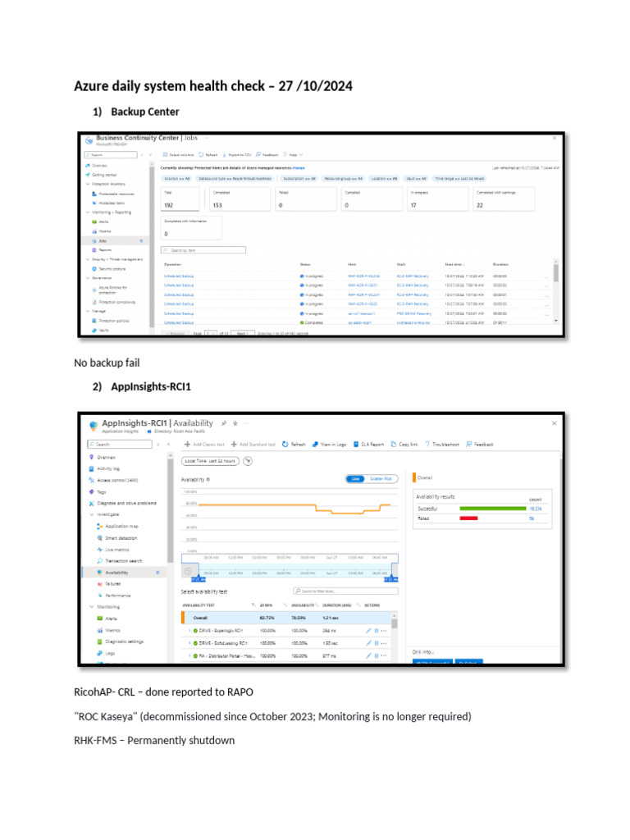The height and width of the screenshot is (840, 630).
Task: Open first Scheduled Backup operation link
Action: click(x=179, y=276)
